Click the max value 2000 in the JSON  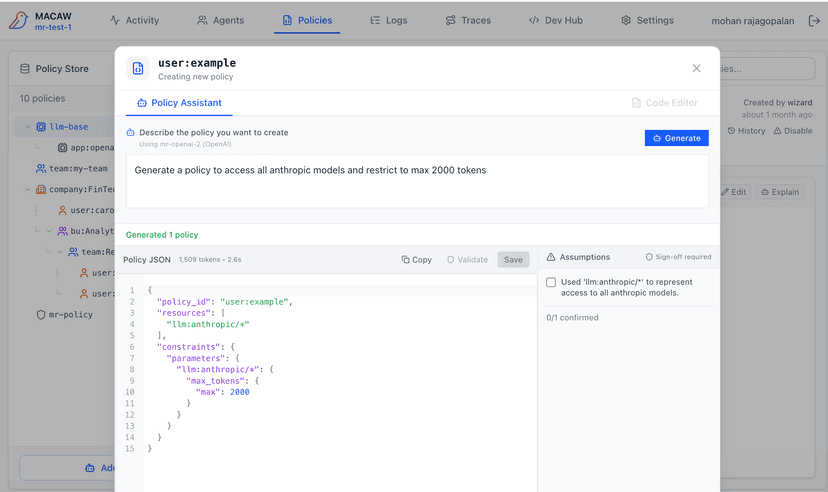point(239,392)
